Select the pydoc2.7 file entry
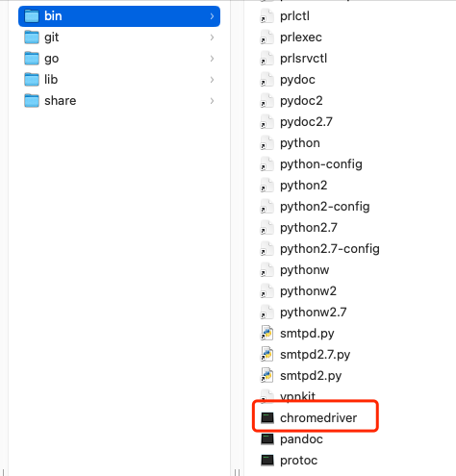Viewport: 456px width, 476px height. pyautogui.click(x=306, y=122)
